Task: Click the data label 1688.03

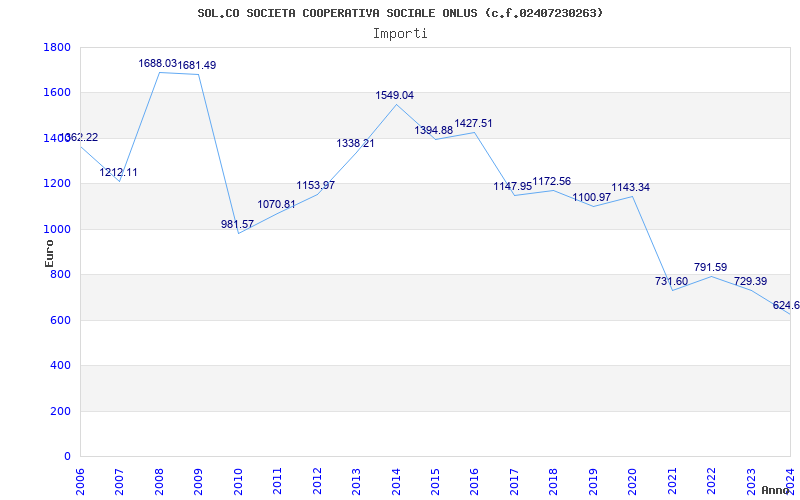Action: click(x=158, y=64)
